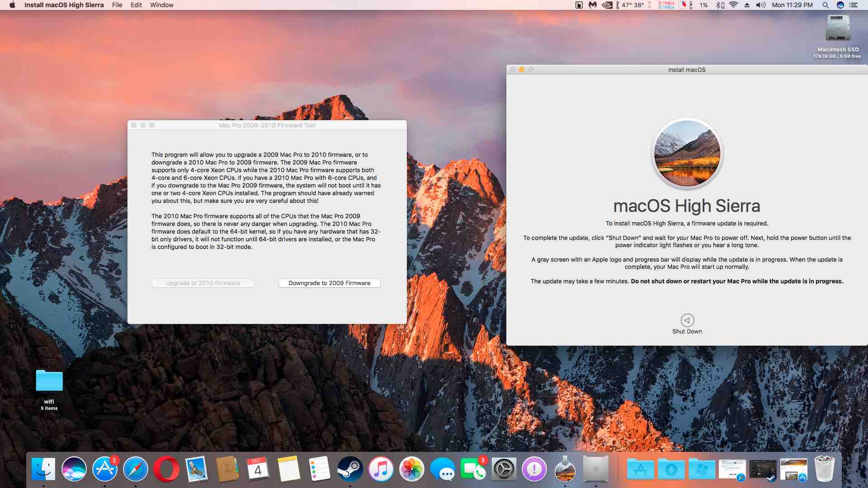Screen dimensions: 868x488
Task: Open iTunes from the Dock
Action: click(381, 469)
